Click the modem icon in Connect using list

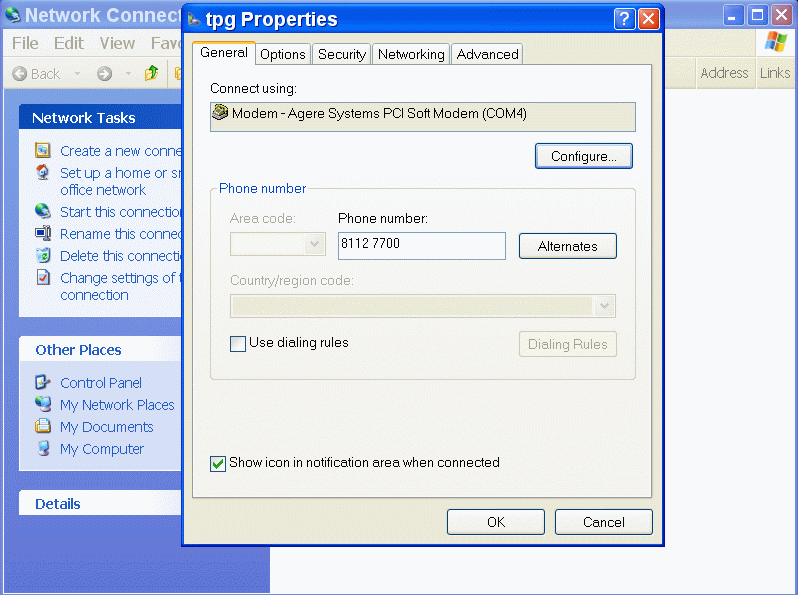coord(220,112)
